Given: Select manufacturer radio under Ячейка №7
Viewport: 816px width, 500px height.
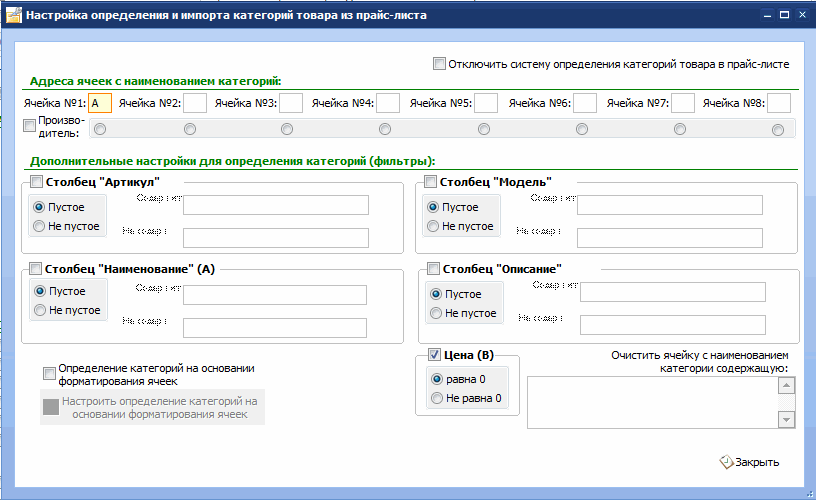Looking at the screenshot, I should coord(680,129).
